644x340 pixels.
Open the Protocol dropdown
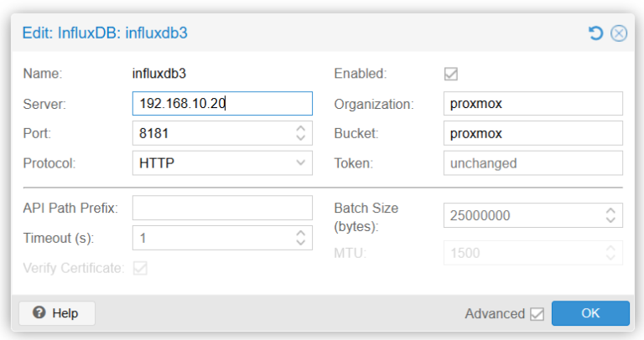(x=300, y=162)
